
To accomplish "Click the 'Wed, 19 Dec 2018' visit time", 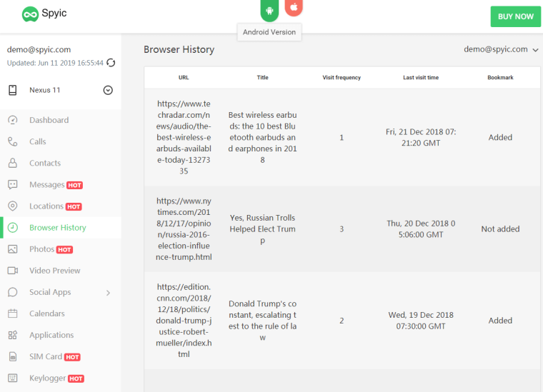I will (x=421, y=321).
